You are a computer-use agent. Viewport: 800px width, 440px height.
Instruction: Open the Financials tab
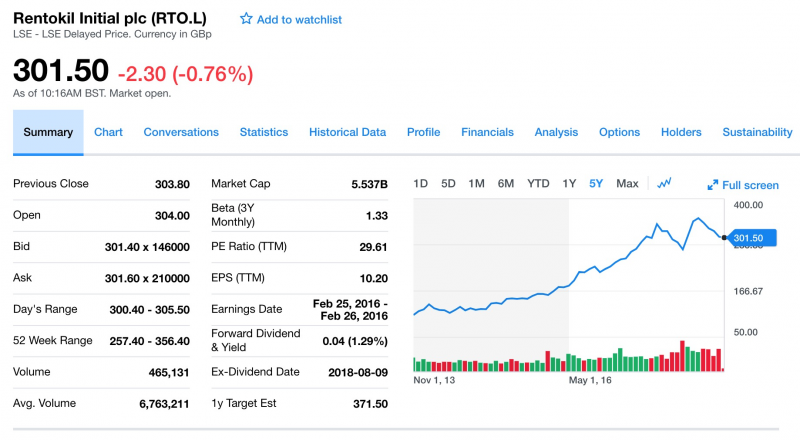point(487,132)
